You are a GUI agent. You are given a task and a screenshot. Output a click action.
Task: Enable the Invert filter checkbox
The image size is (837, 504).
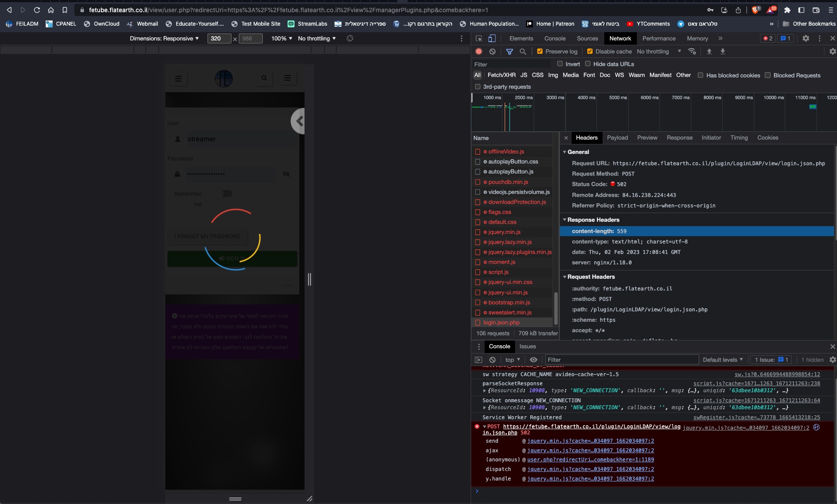560,64
